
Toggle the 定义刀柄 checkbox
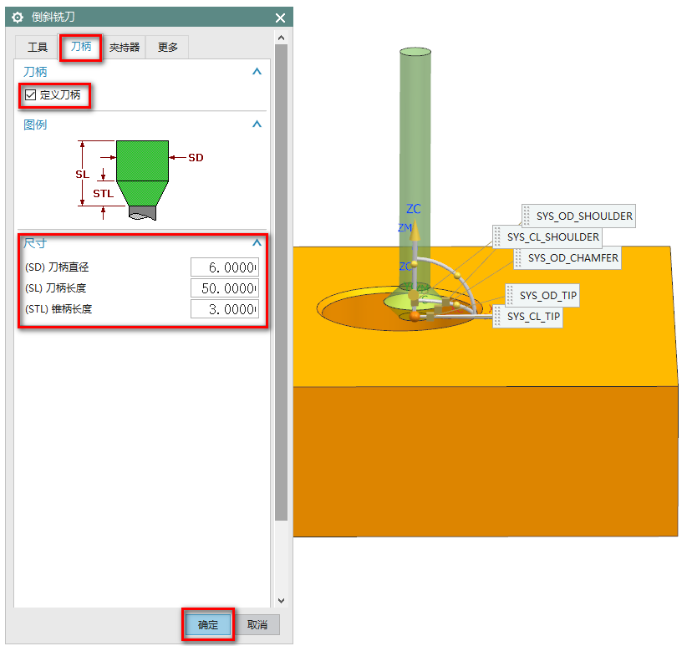click(31, 95)
